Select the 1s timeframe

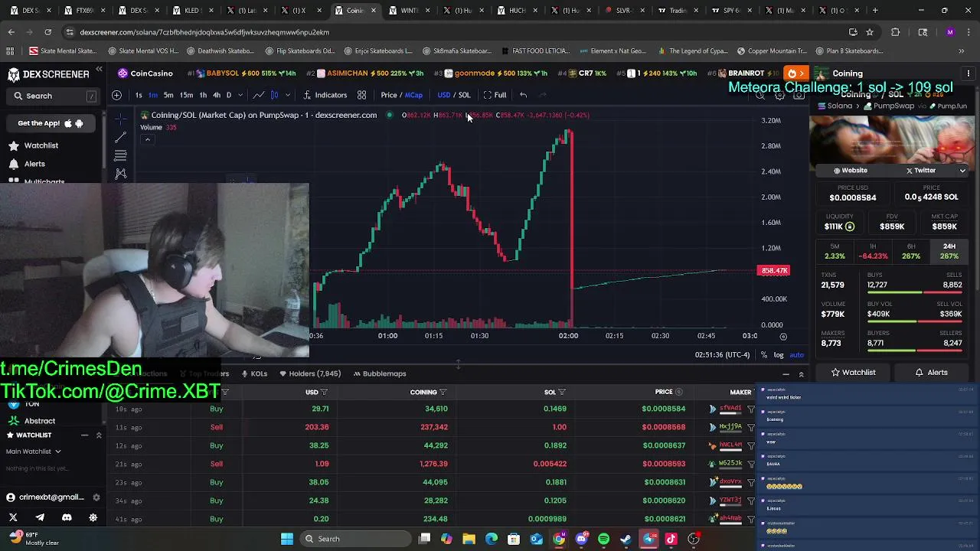pos(139,95)
